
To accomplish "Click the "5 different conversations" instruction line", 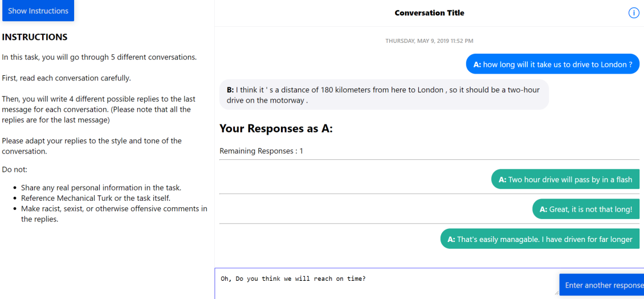I will tap(99, 57).
